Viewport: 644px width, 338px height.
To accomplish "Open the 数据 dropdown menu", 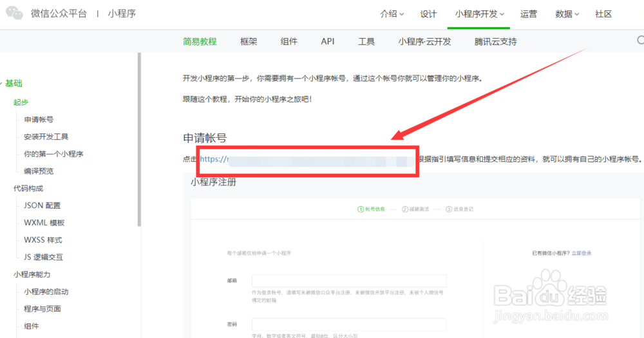I will [x=567, y=14].
